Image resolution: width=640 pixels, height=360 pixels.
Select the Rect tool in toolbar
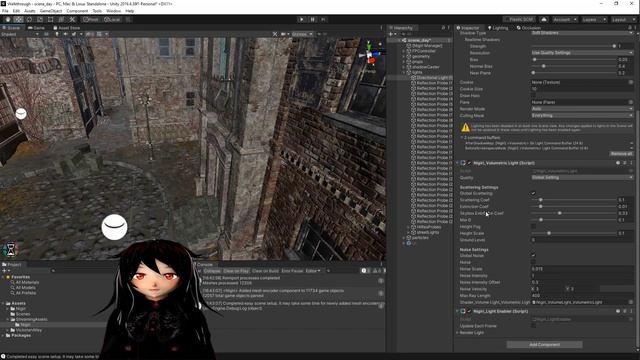tap(51, 20)
